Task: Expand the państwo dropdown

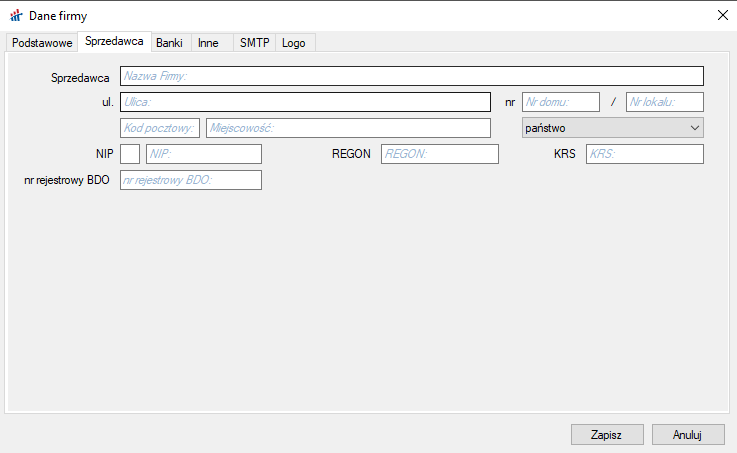Action: 612,128
